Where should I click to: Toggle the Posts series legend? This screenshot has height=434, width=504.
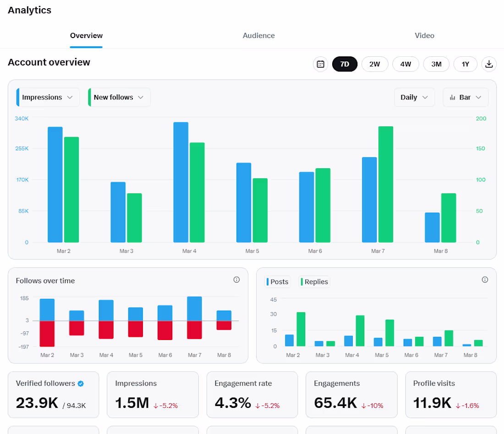pyautogui.click(x=278, y=282)
